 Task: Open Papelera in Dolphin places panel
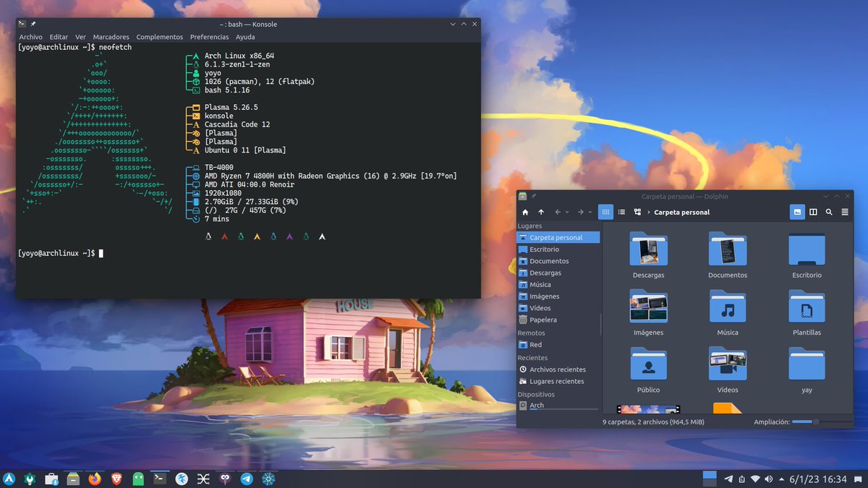pyautogui.click(x=558, y=320)
